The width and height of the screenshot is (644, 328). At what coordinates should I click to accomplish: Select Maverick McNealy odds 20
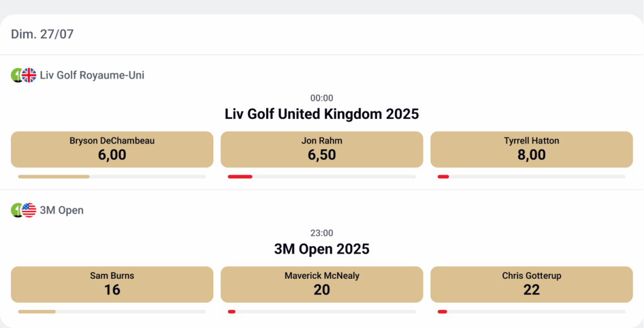pyautogui.click(x=321, y=285)
